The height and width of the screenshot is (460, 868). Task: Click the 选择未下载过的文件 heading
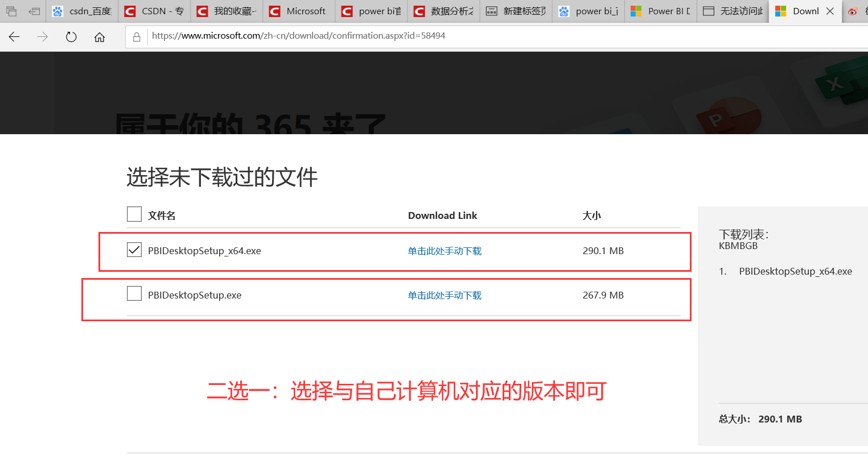222,177
